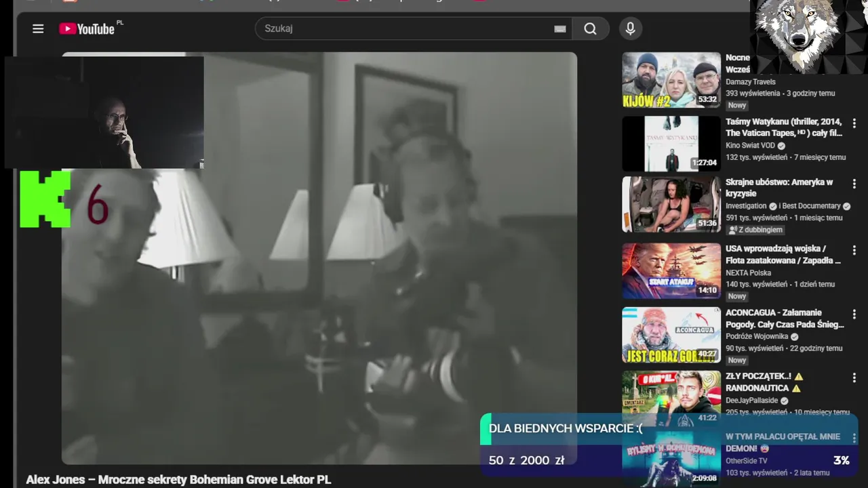The width and height of the screenshot is (868, 488).
Task: Click the text 591 tys. wyświetleń
Action: click(757, 218)
